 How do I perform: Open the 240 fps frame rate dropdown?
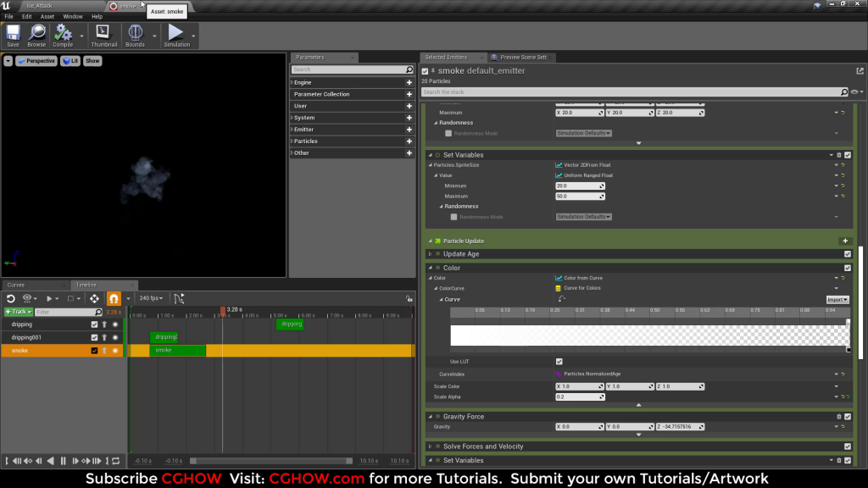click(x=151, y=299)
